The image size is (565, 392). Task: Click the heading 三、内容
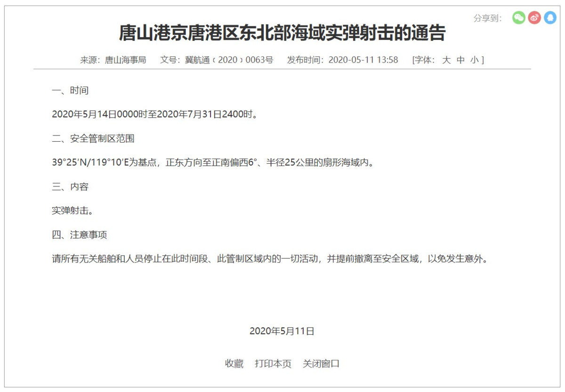point(70,187)
